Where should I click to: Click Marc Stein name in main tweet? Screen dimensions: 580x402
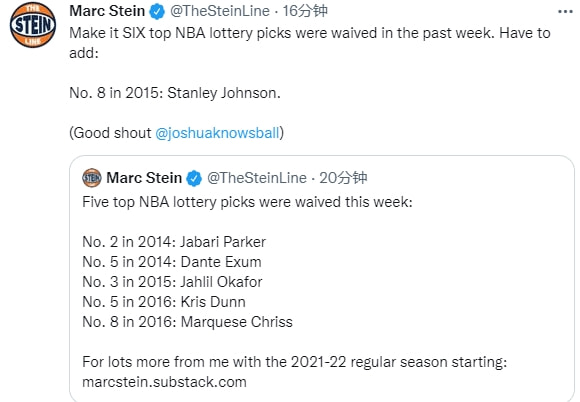pyautogui.click(x=107, y=11)
